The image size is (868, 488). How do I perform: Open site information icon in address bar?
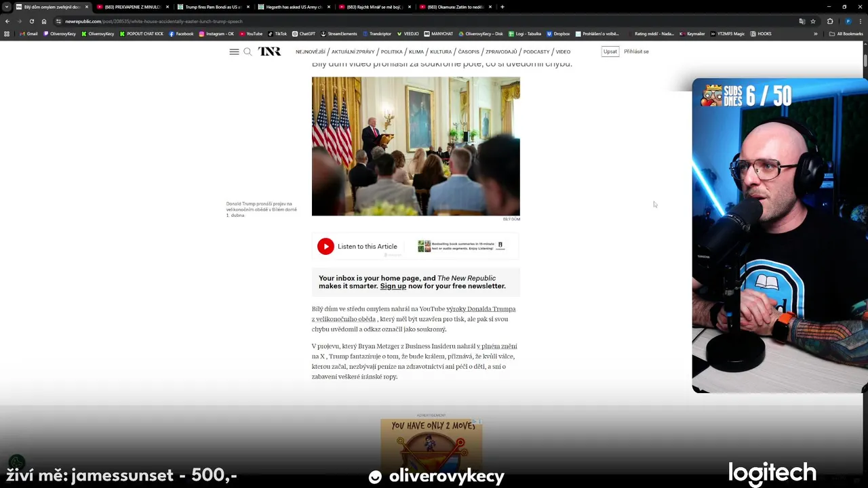point(59,21)
